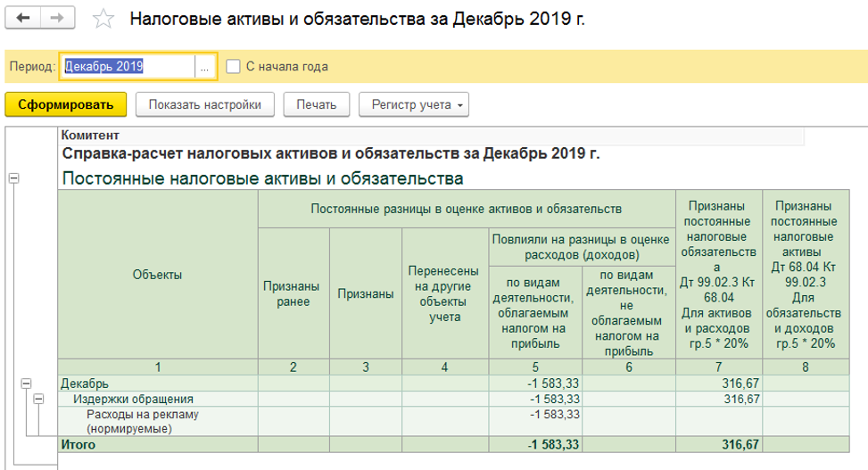Click the Справка-расчет report title

coord(330,153)
